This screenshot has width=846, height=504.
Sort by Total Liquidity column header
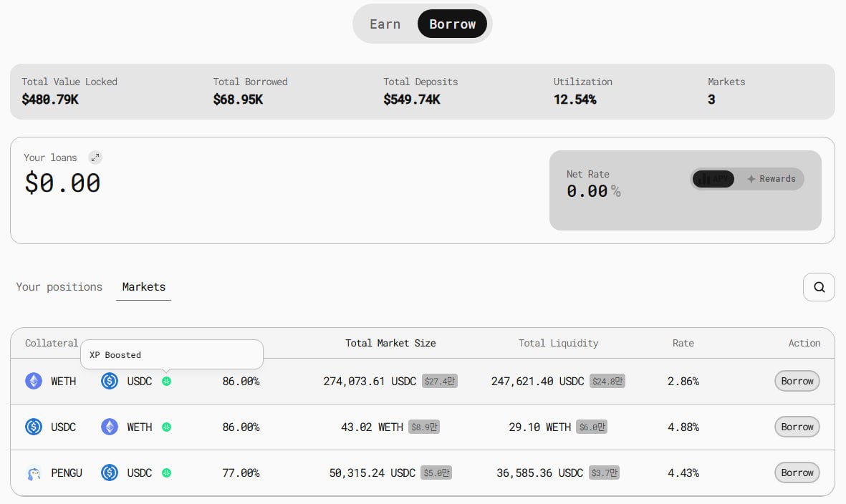tap(558, 343)
